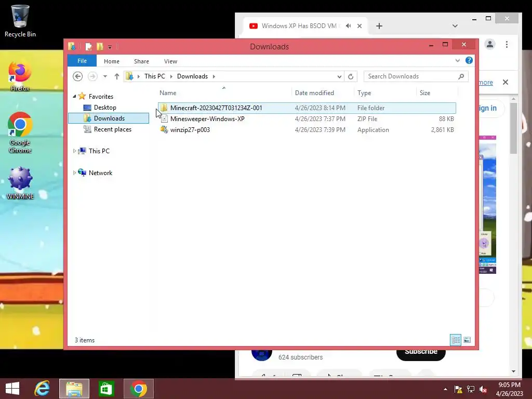
Task: Open Explorer Help question mark icon
Action: click(x=469, y=60)
